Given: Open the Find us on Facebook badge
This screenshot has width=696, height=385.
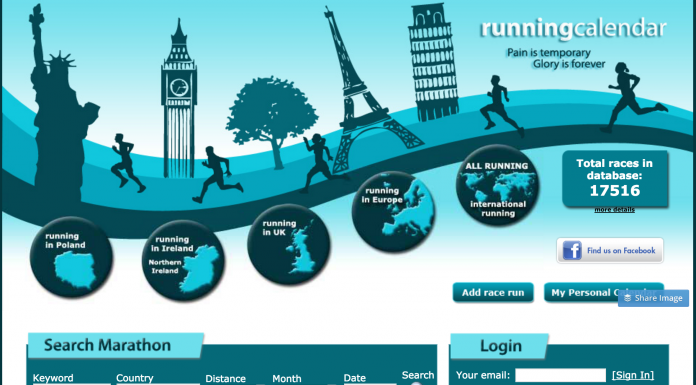Looking at the screenshot, I should point(610,250).
